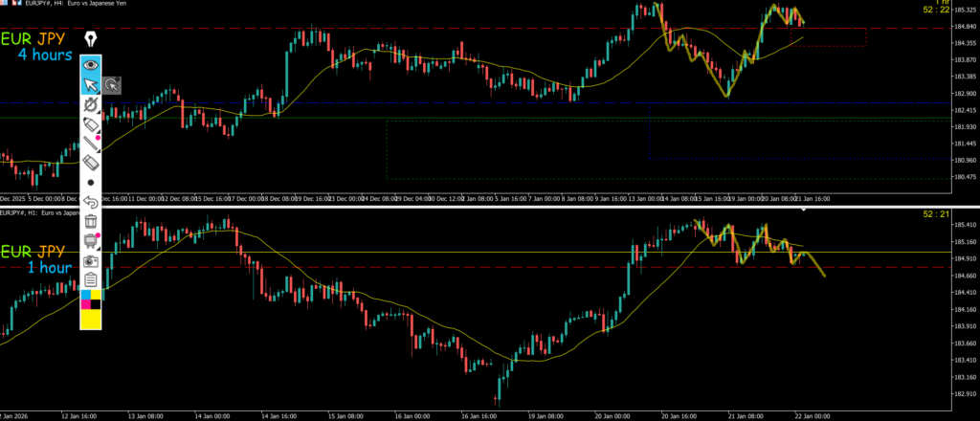
Task: Expand the whiteboard screen tool options
Action: click(91, 240)
